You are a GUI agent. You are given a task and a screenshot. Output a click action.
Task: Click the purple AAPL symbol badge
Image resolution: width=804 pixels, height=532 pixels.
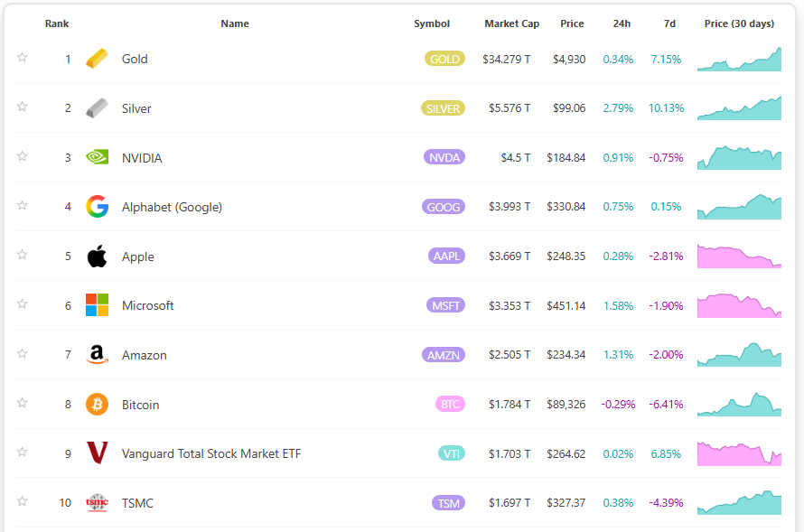(446, 257)
